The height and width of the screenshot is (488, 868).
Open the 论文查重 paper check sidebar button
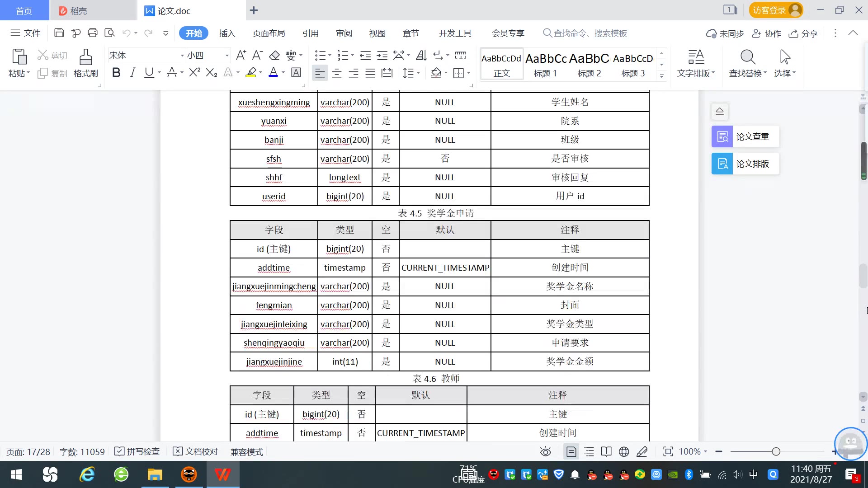(x=745, y=136)
